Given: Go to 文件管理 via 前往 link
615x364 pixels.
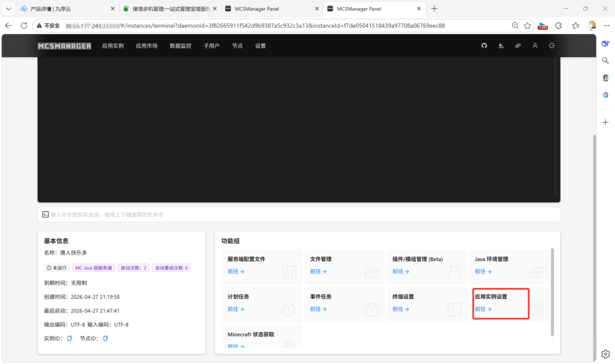Looking at the screenshot, I should coord(318,271).
